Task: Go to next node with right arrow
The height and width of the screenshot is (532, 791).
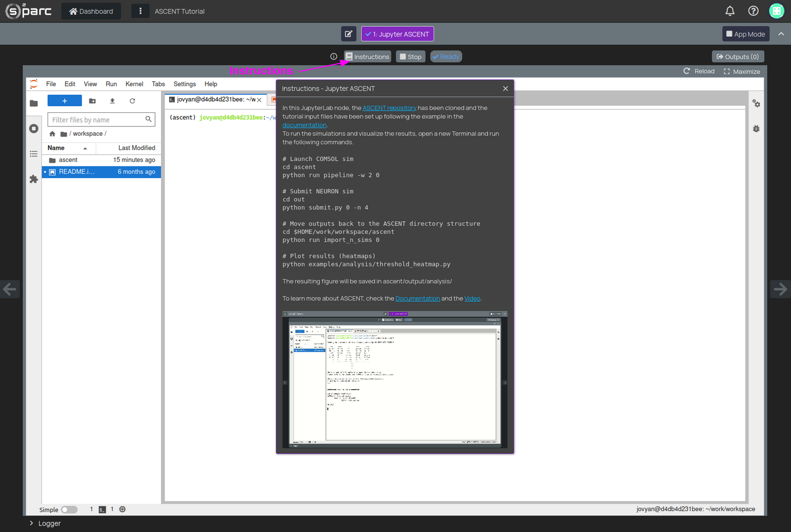Action: click(x=780, y=289)
